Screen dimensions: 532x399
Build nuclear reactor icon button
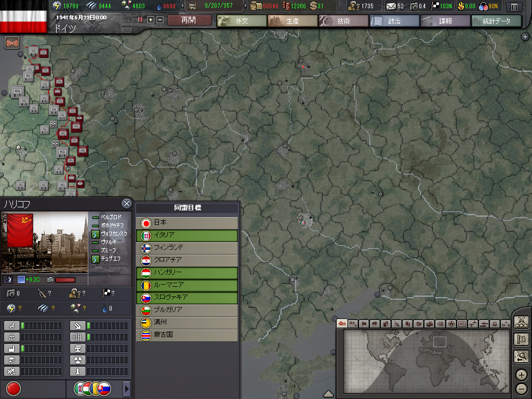pyautogui.click(x=77, y=361)
